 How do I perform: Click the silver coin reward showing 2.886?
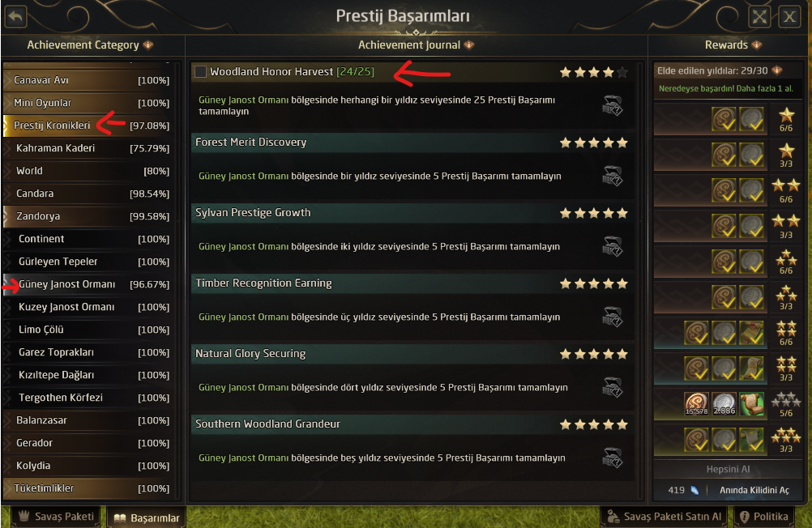pos(724,404)
